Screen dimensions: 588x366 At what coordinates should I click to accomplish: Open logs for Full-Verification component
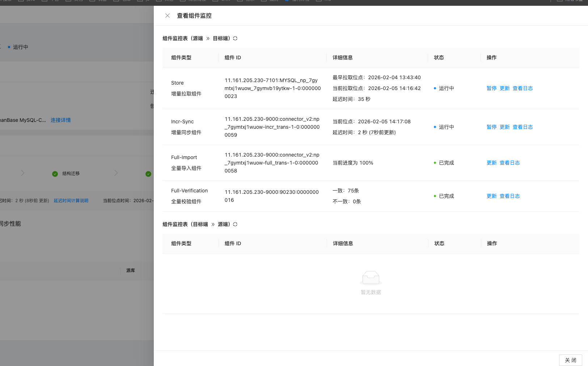(509, 196)
